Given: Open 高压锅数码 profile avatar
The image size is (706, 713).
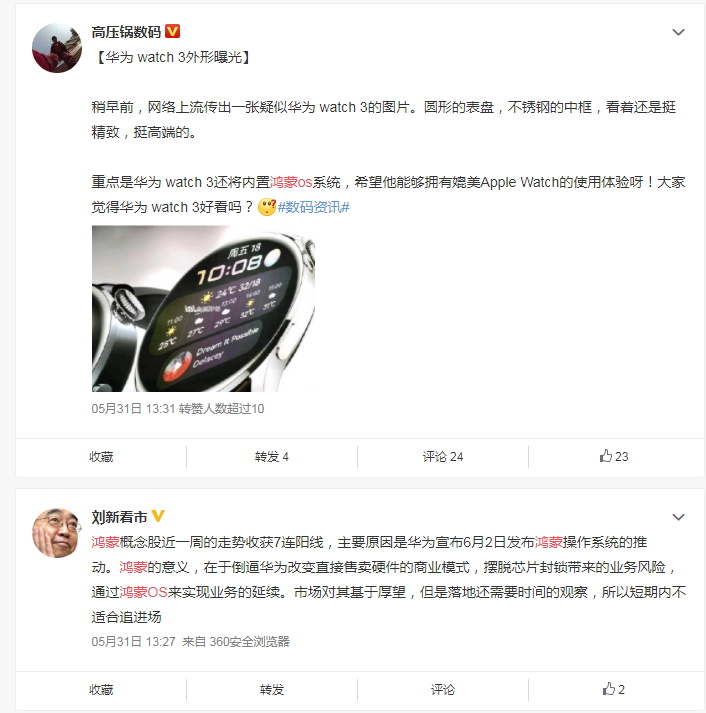Looking at the screenshot, I should [57, 48].
